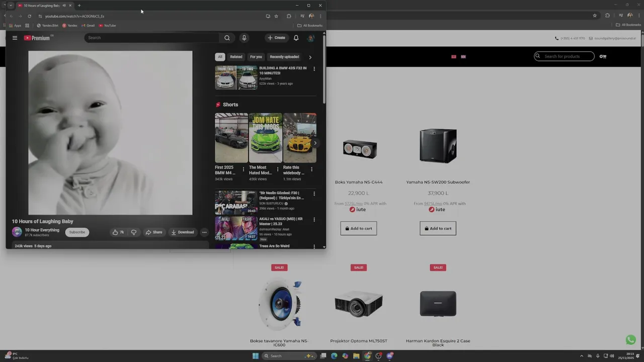Image resolution: width=644 pixels, height=362 pixels.
Task: Show hidden system tray icons
Action: tap(582, 356)
